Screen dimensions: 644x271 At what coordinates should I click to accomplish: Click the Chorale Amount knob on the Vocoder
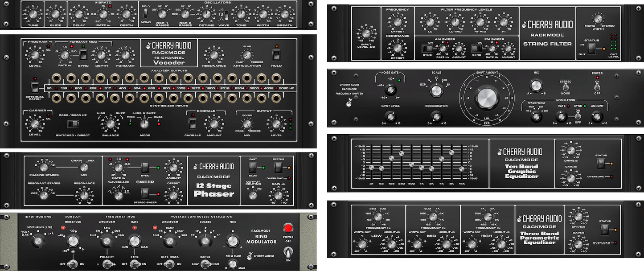point(213,123)
